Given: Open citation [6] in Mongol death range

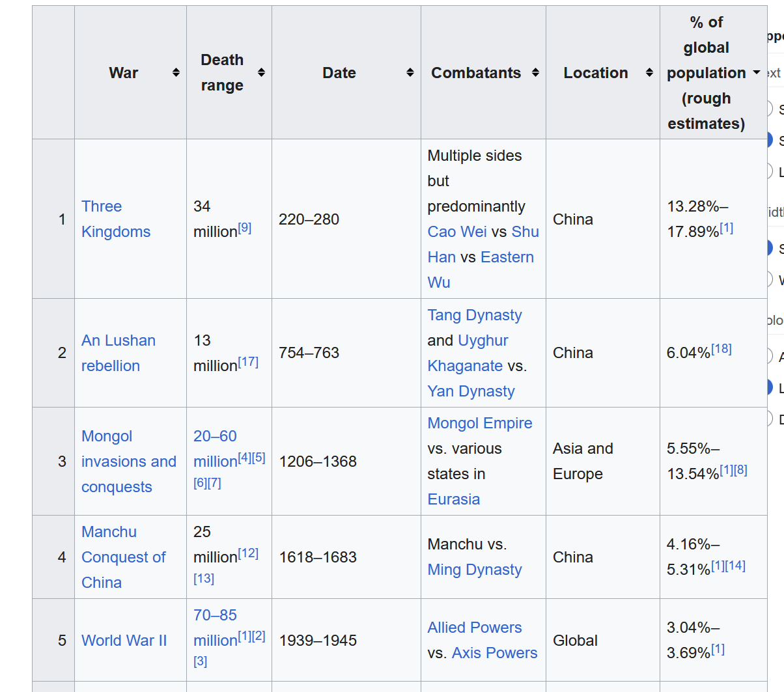Looking at the screenshot, I should coord(200,483).
